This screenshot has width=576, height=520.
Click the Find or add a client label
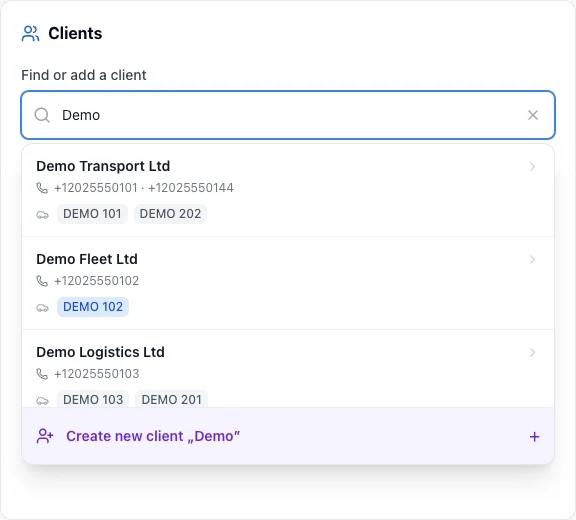[x=84, y=75]
